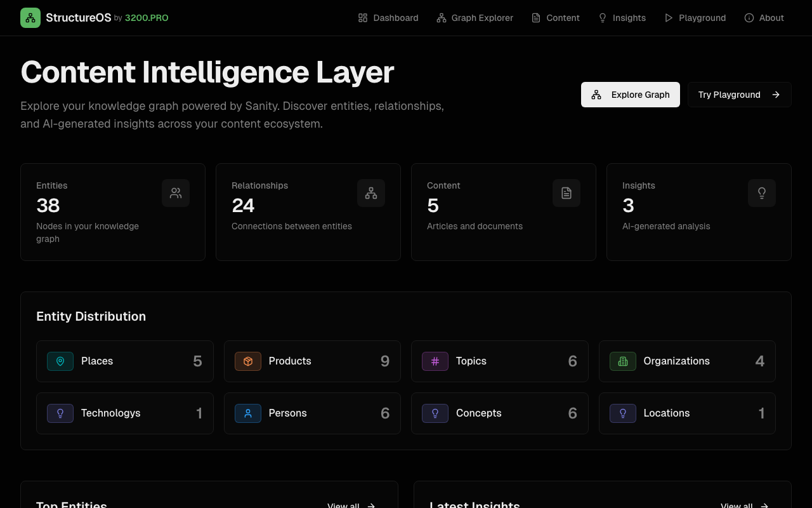
Task: Click the person icon next to Persons
Action: click(248, 413)
